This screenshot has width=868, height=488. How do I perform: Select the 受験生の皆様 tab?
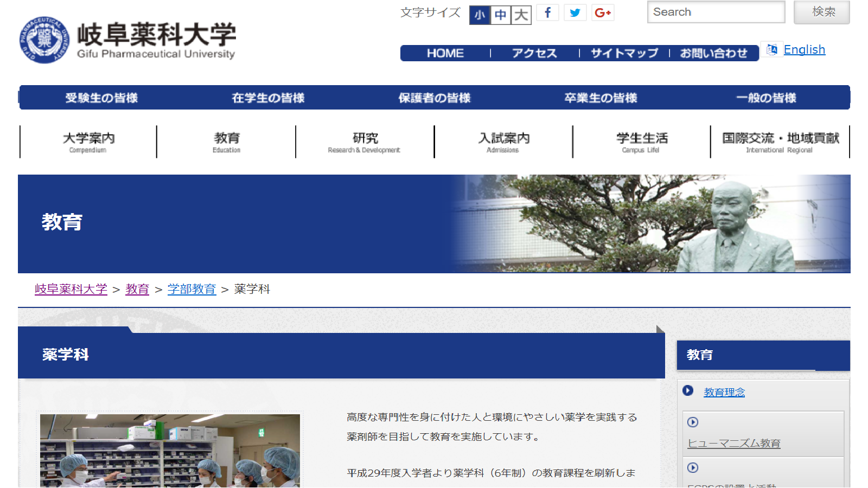tap(101, 98)
